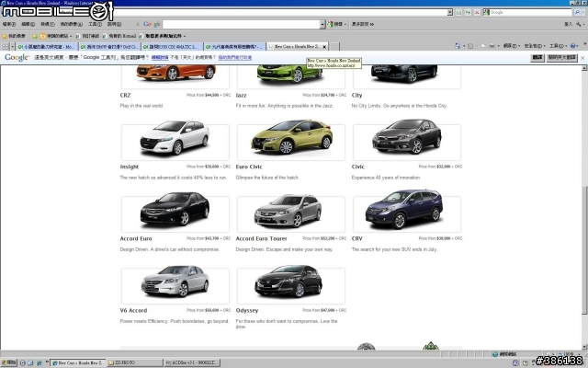Click the Google Toolbar sign in text

point(569,24)
